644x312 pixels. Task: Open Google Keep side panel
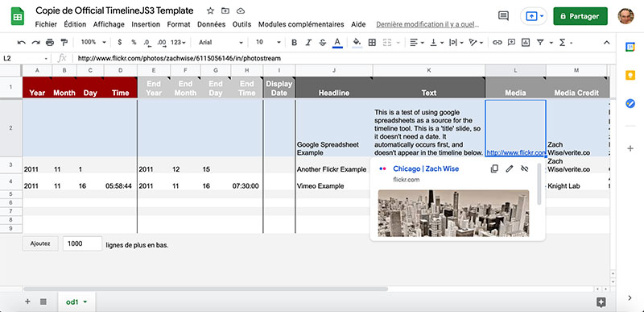click(630, 75)
